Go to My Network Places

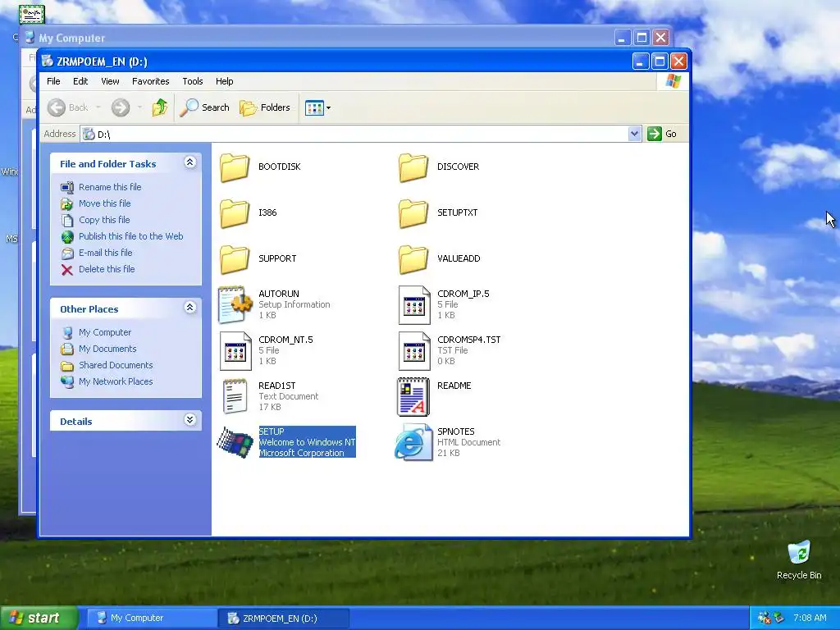coord(116,382)
